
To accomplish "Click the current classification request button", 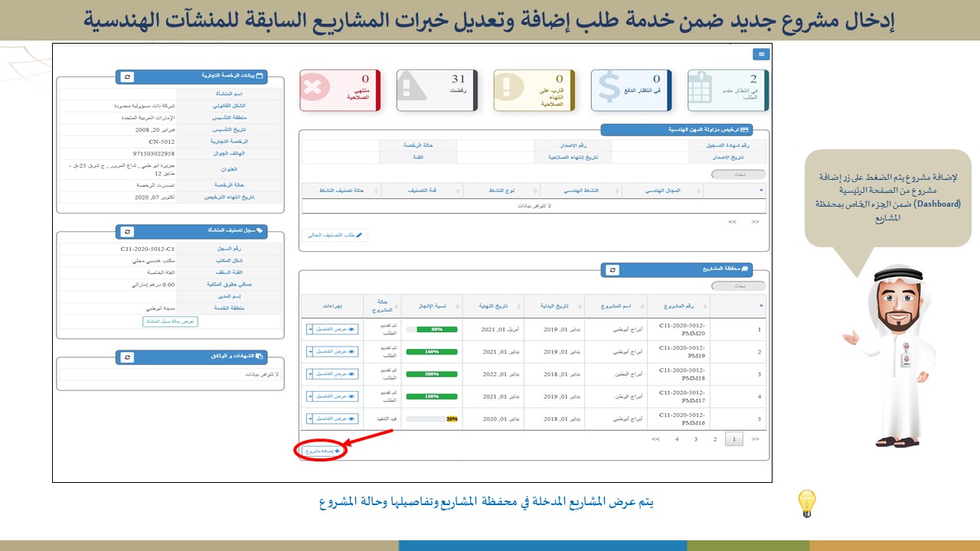I will (x=335, y=235).
